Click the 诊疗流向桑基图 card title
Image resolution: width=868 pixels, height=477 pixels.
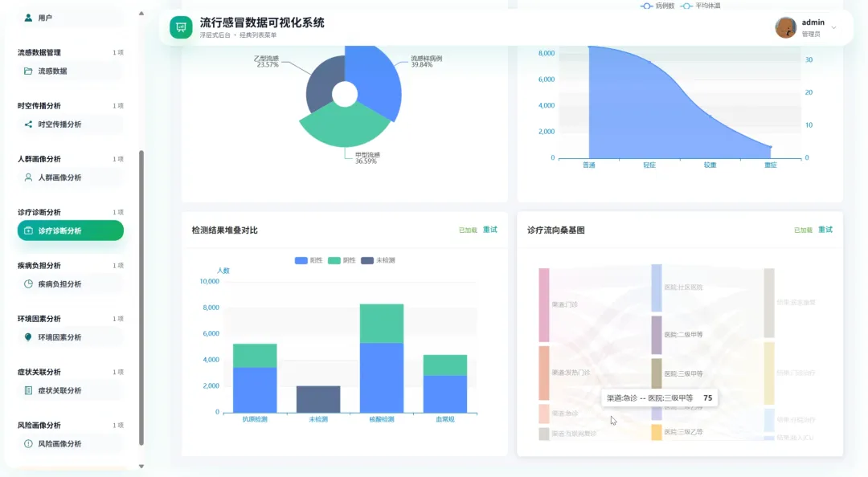[x=556, y=230]
